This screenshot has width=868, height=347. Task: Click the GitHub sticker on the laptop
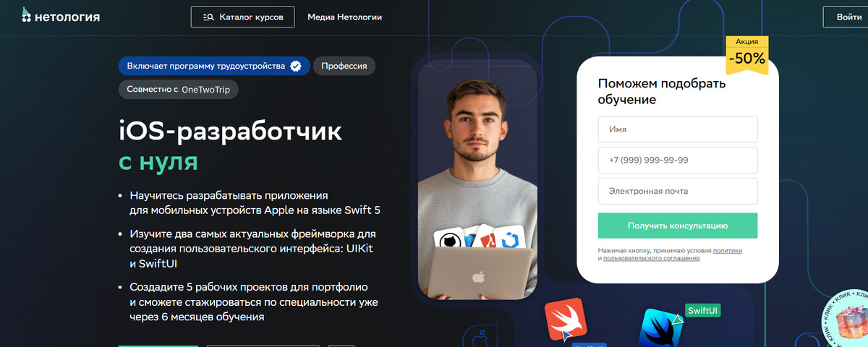[448, 241]
